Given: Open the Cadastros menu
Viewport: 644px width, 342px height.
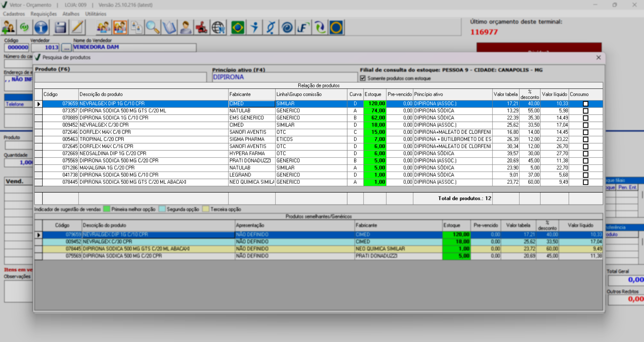Looking at the screenshot, I should click(x=14, y=14).
